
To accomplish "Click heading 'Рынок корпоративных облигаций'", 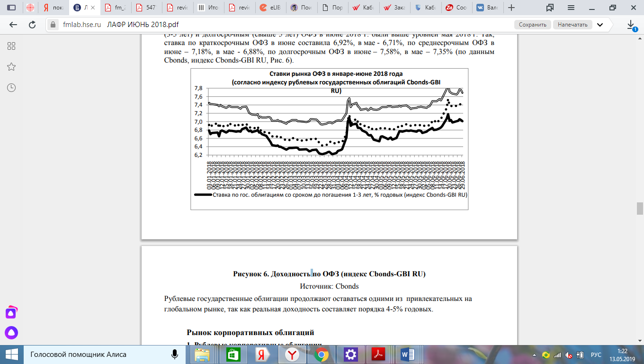I will (x=250, y=332).
